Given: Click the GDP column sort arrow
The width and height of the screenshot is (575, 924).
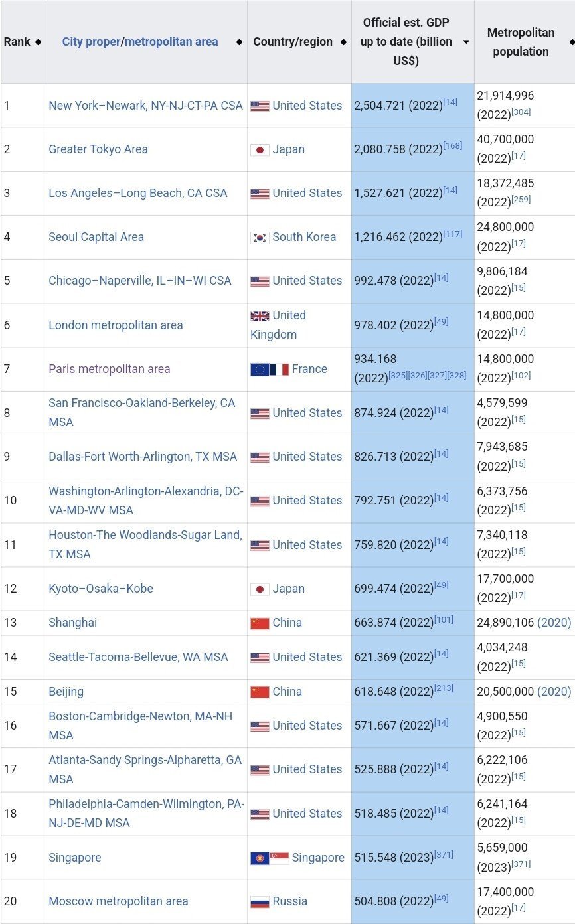Looking at the screenshot, I should [466, 42].
